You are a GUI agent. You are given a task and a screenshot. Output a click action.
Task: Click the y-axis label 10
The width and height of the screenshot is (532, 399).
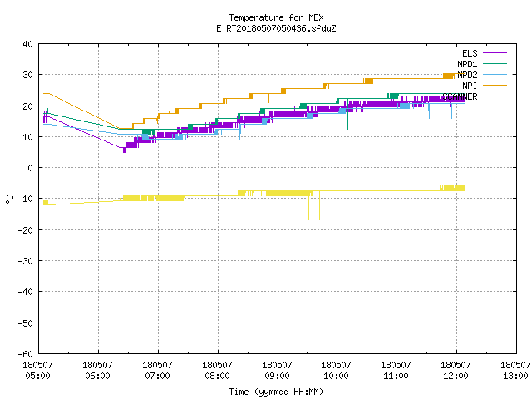[x=27, y=137]
